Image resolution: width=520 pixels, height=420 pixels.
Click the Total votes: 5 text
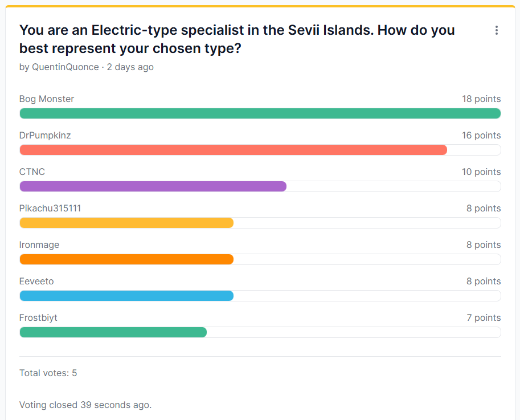[x=48, y=373]
